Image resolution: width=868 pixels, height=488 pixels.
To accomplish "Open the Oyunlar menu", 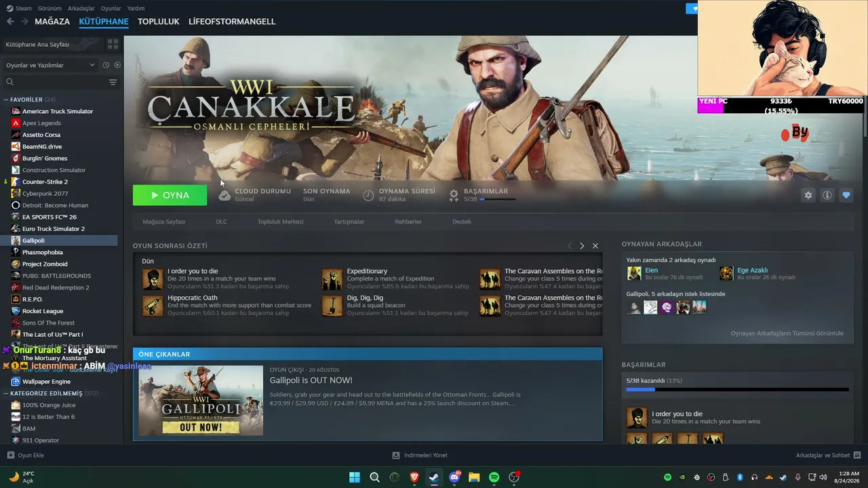I will point(111,8).
